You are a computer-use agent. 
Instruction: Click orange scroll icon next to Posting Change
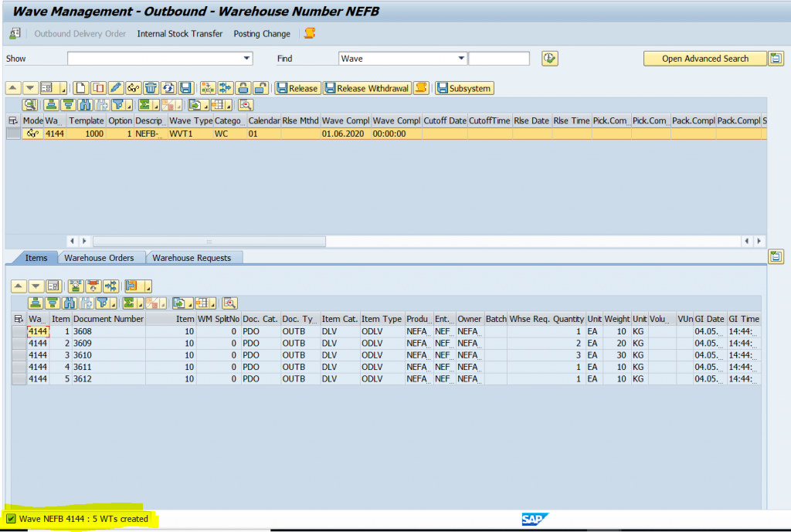[310, 33]
